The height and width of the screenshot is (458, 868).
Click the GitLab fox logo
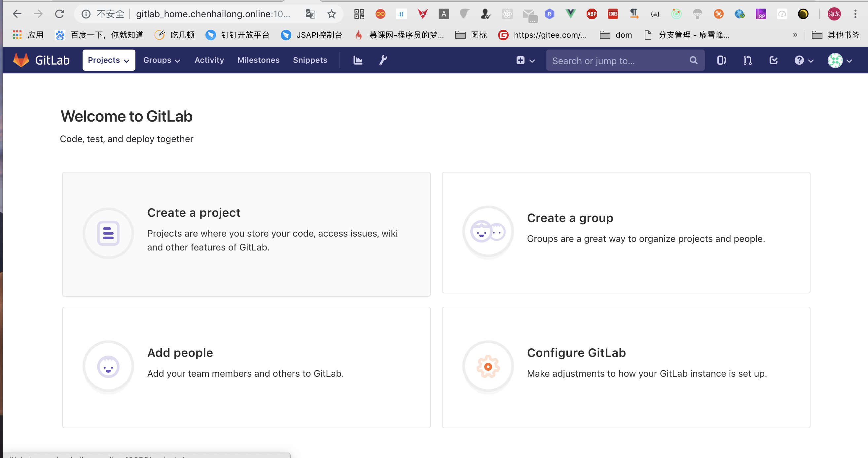tap(21, 60)
